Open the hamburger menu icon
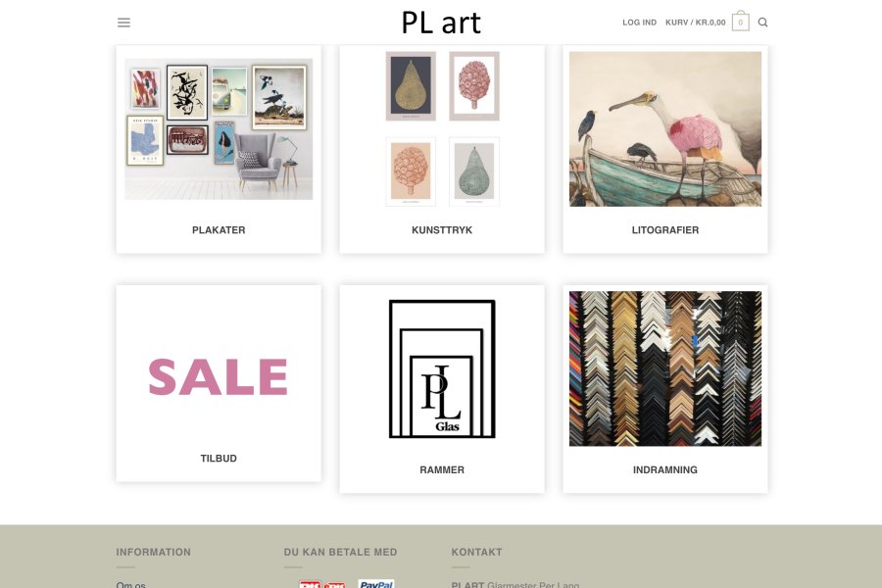Viewport: 882px width, 588px height. coord(123,23)
